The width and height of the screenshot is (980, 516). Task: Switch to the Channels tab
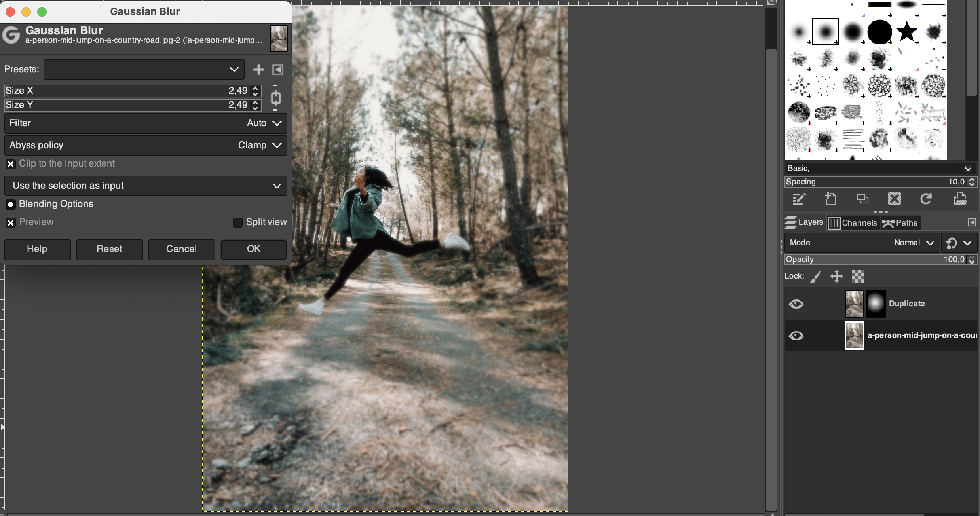854,222
